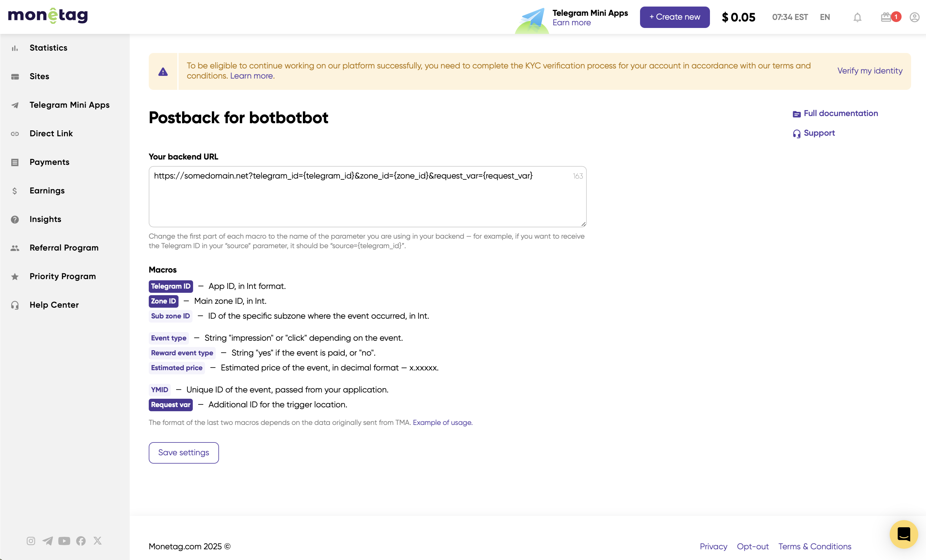Open the notifications bell

pos(857,17)
